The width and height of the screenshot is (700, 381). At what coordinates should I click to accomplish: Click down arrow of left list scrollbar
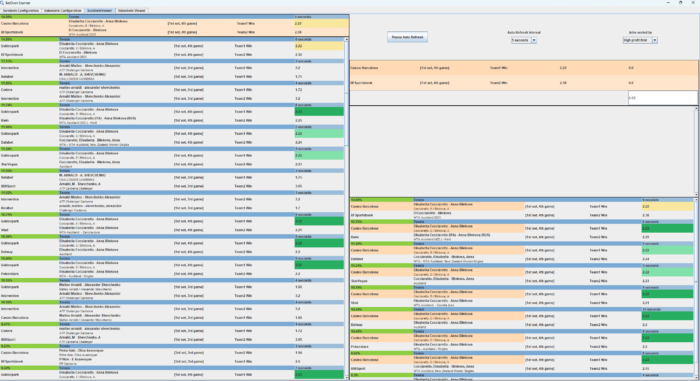(x=346, y=377)
